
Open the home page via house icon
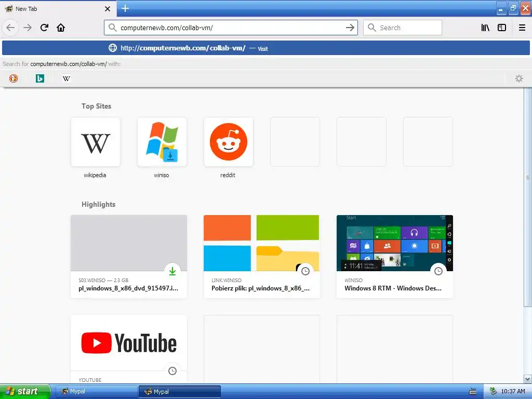click(61, 28)
